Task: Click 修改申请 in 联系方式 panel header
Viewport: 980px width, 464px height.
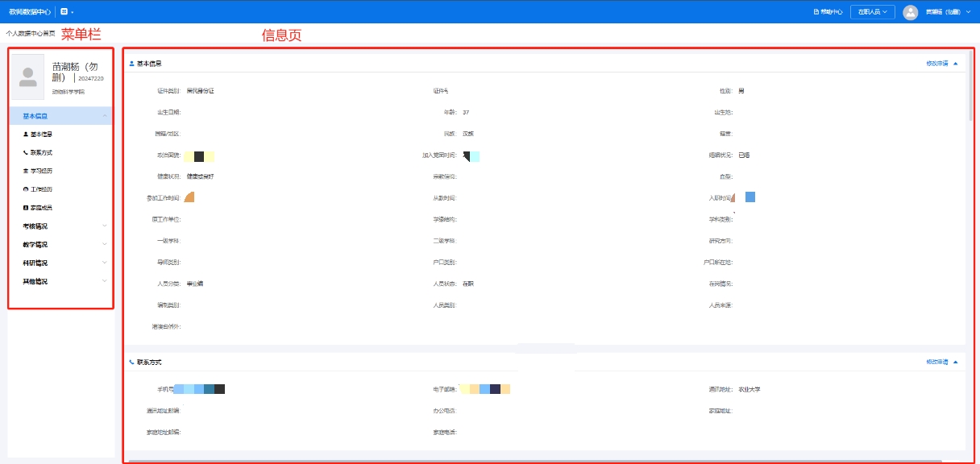Action: tap(936, 362)
